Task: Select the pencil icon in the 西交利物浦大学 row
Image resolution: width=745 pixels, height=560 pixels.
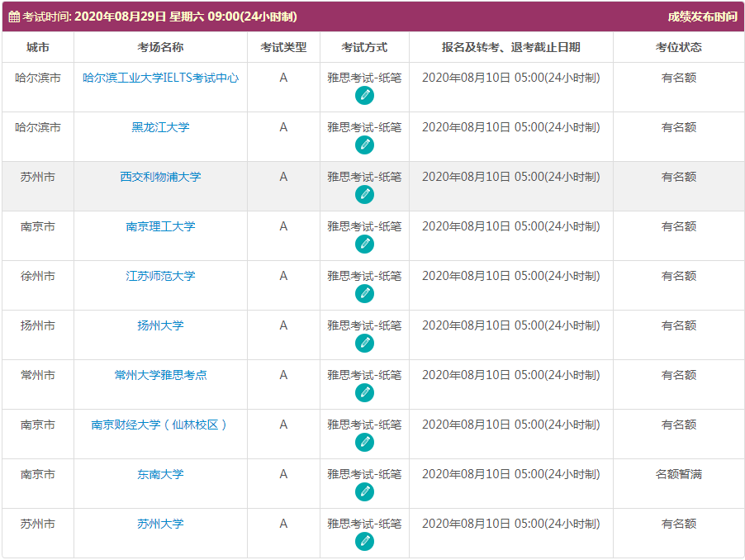Action: [x=364, y=195]
